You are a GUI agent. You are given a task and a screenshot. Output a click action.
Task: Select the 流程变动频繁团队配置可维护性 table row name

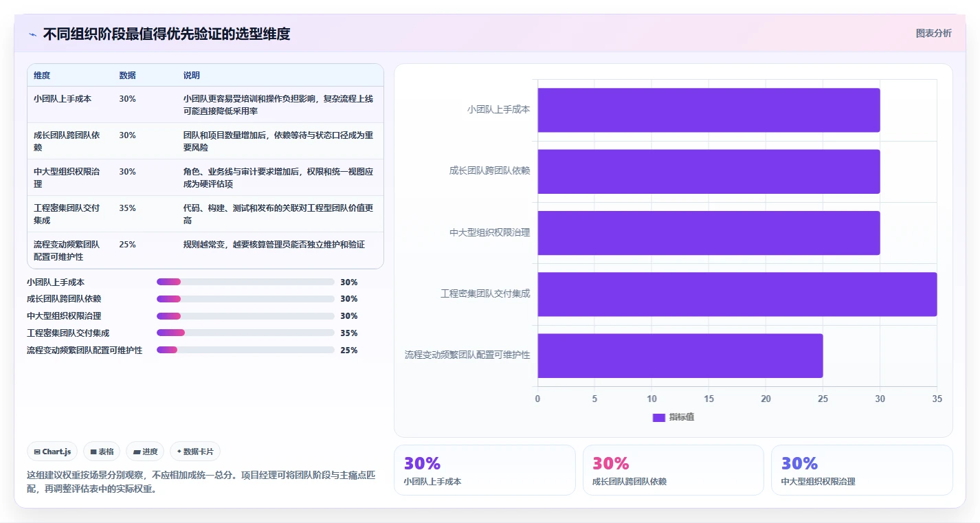(x=67, y=250)
